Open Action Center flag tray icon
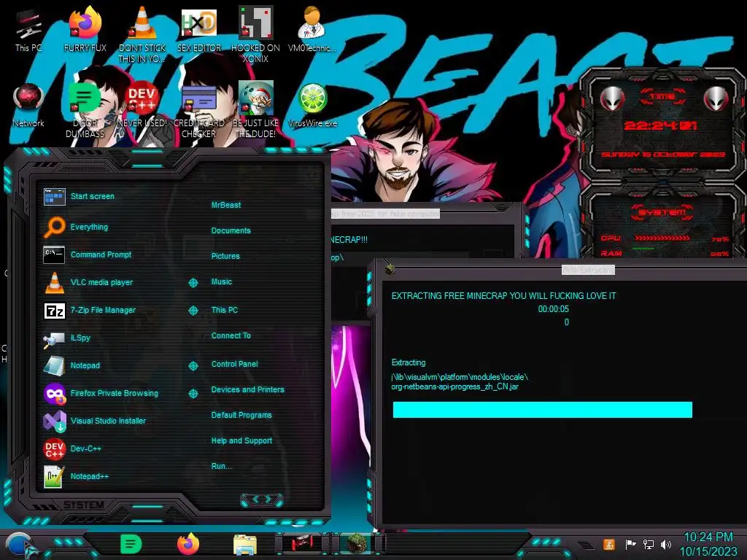Viewport: 747px width, 560px height. 630,544
